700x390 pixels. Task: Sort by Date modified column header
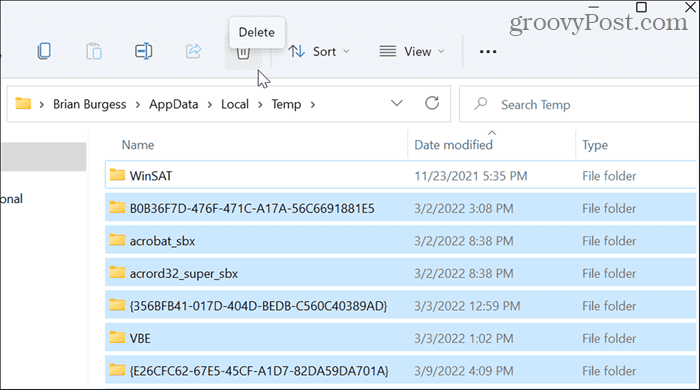[x=453, y=145]
